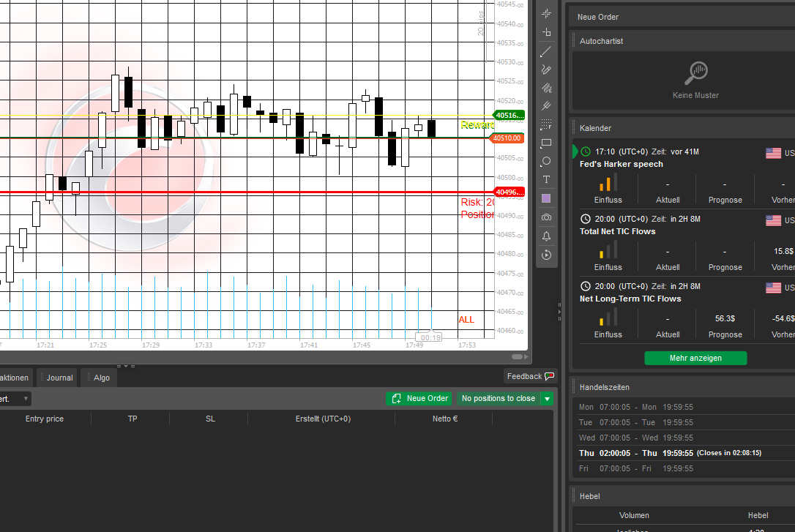Expand the Neue Order panel header

click(x=682, y=17)
